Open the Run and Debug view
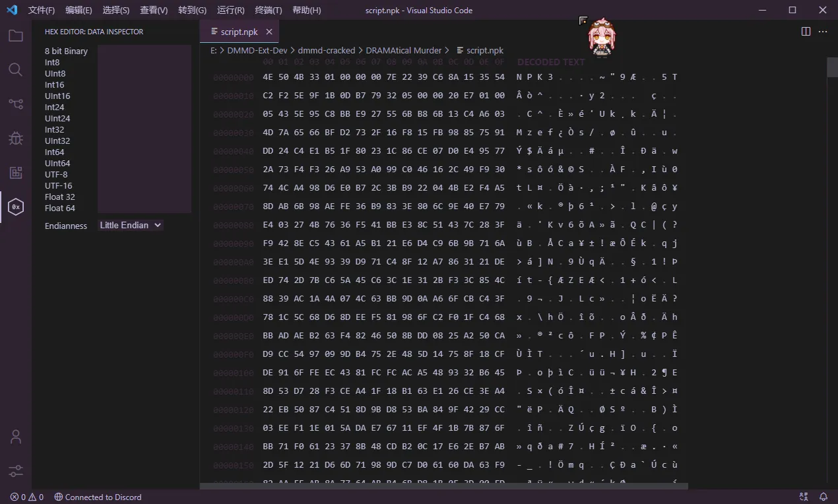 click(16, 138)
